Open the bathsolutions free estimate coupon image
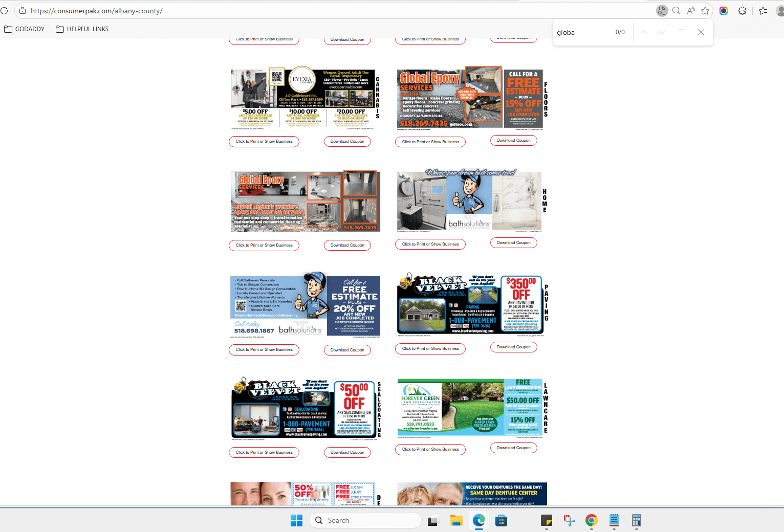The image size is (784, 532). pyautogui.click(x=306, y=305)
